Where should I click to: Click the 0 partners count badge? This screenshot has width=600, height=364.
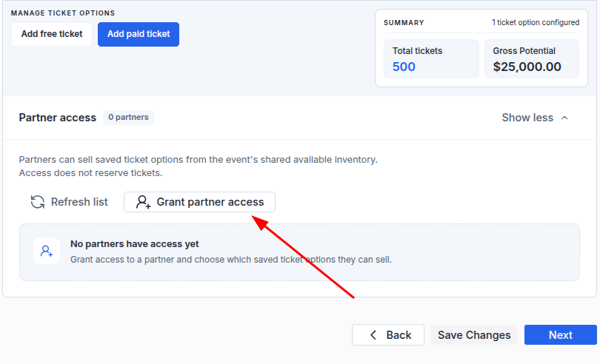(x=128, y=118)
